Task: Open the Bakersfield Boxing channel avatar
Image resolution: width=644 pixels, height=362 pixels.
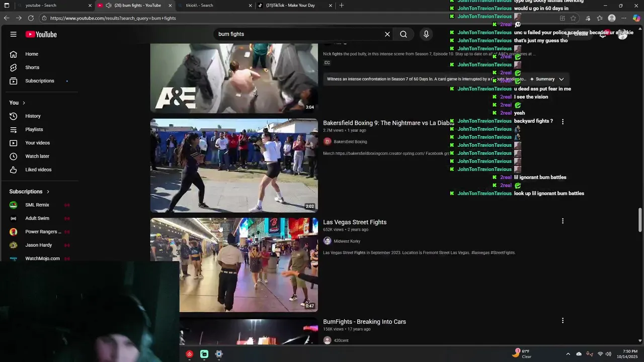Action: 328,142
